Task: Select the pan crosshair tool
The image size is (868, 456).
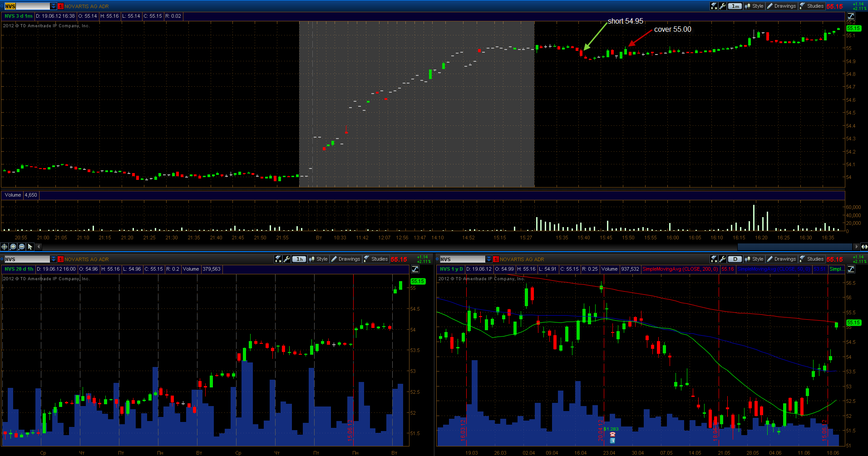Action: coord(5,247)
